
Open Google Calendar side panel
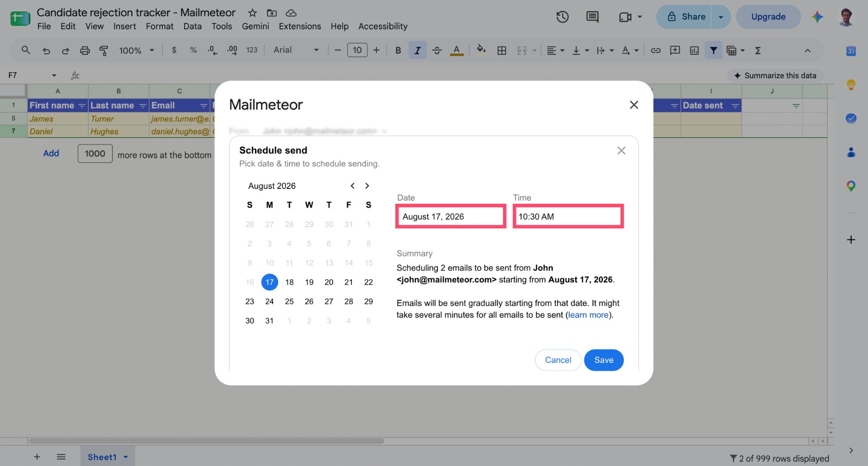(851, 51)
